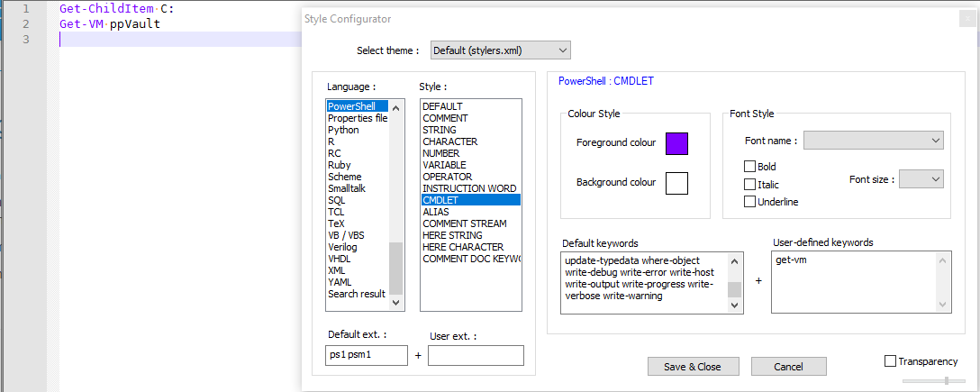Select Properties file in Language list
Viewport: 980px width, 392px height.
coord(358,118)
